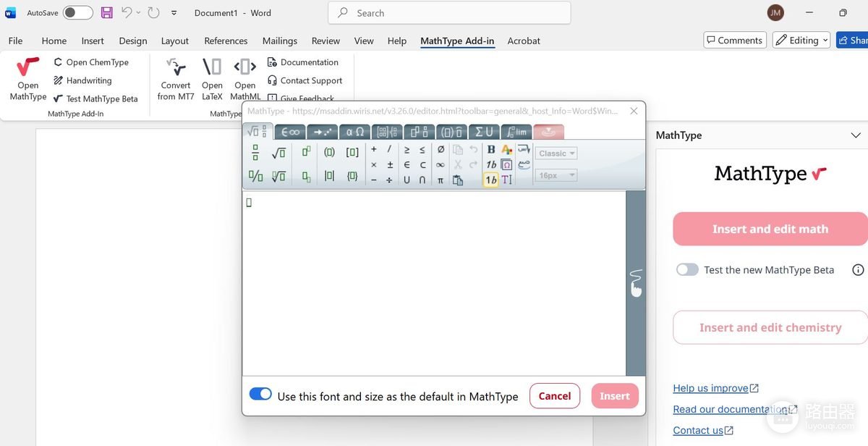Open the font color picker icon
The image size is (868, 446).
(506, 150)
